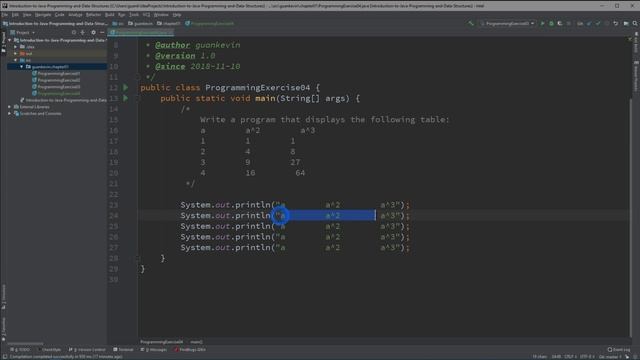Collapse the project root node
Image resolution: width=640 pixels, height=360 pixels.
tap(10, 40)
